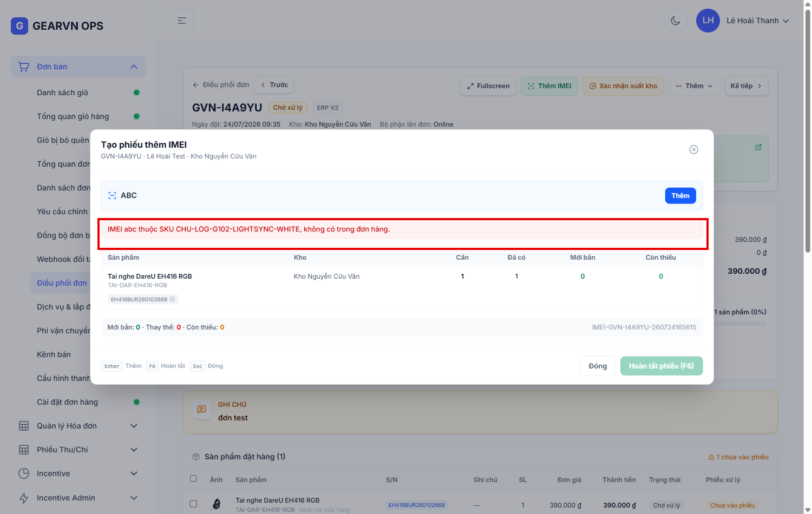The image size is (812, 514).
Task: Click the blue Thêm button
Action: (x=680, y=196)
